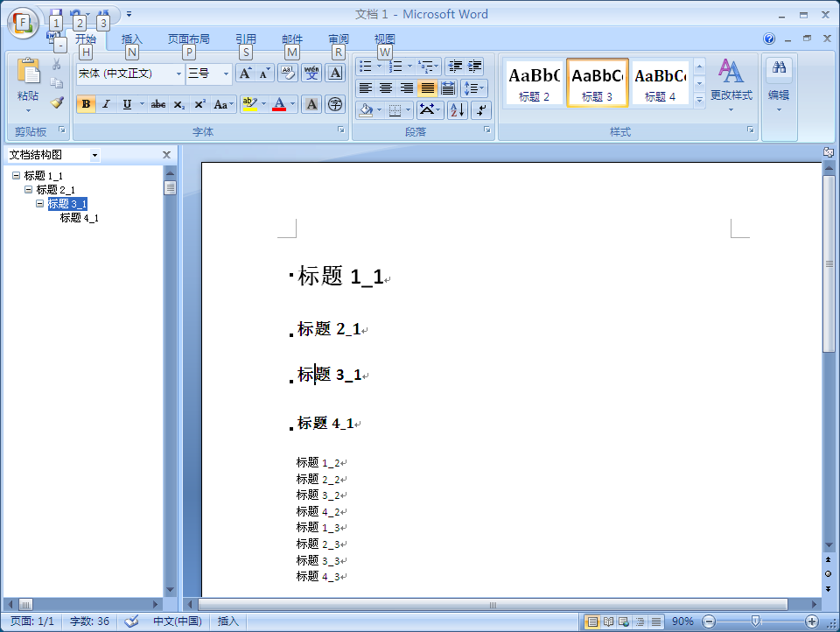Open the font size dropdown

point(226,74)
